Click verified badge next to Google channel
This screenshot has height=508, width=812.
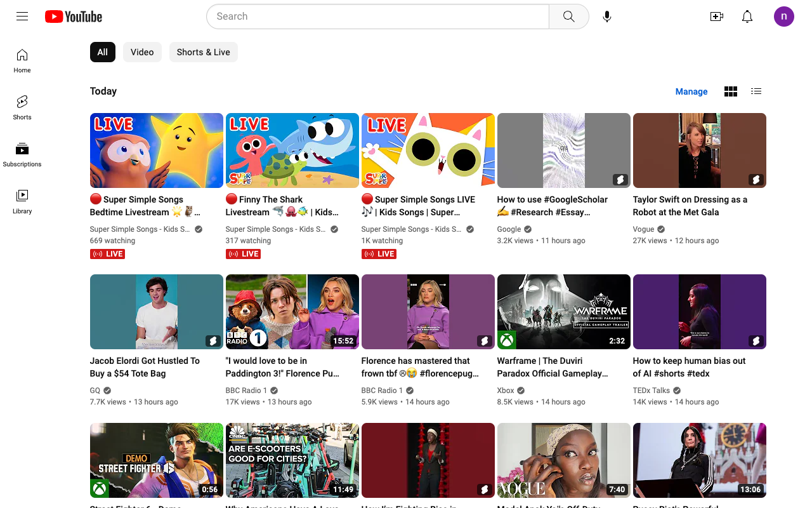point(528,229)
